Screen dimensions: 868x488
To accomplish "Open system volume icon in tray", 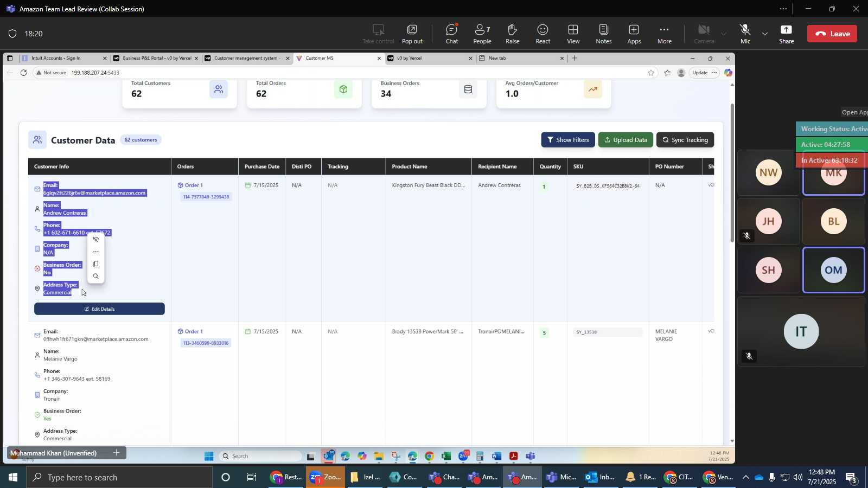I will coord(798,477).
